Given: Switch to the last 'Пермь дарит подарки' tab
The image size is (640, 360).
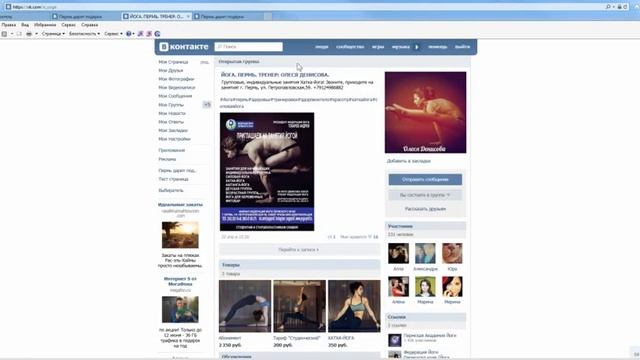Looking at the screenshot, I should pos(227,17).
